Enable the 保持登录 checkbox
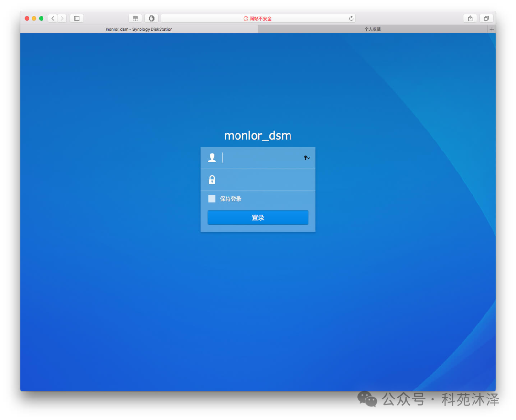Viewport: 516px width, 420px height. click(212, 199)
